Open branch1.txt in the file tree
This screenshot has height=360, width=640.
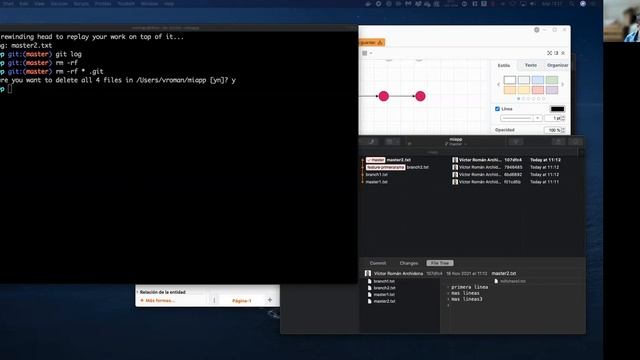point(384,281)
